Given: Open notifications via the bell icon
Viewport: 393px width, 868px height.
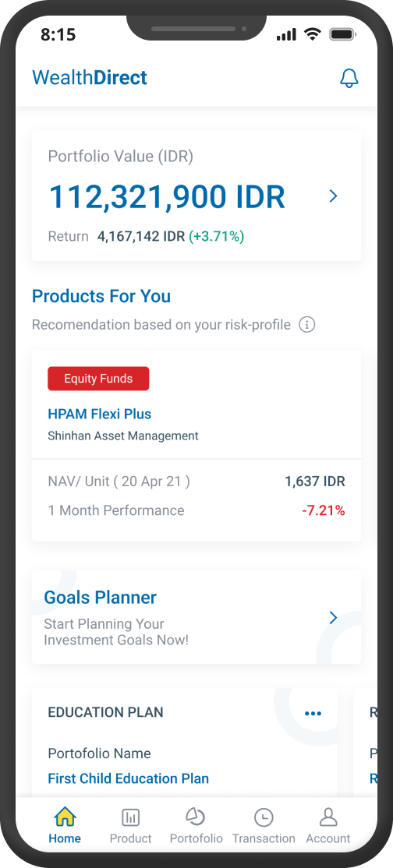Looking at the screenshot, I should 349,78.
